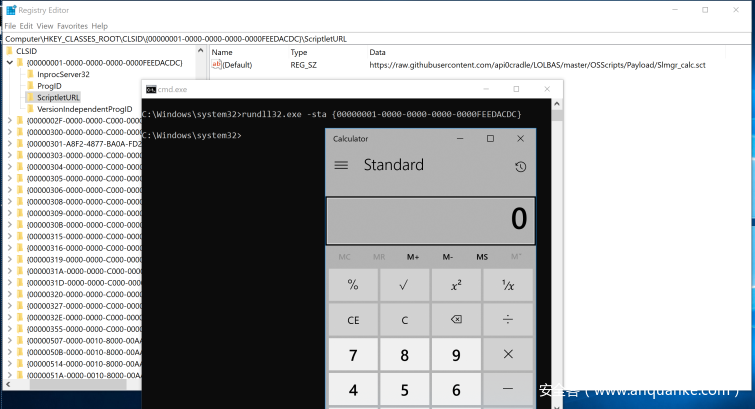
Task: Expand the {00000305-0000-0000-C000 key
Action: pos(10,178)
